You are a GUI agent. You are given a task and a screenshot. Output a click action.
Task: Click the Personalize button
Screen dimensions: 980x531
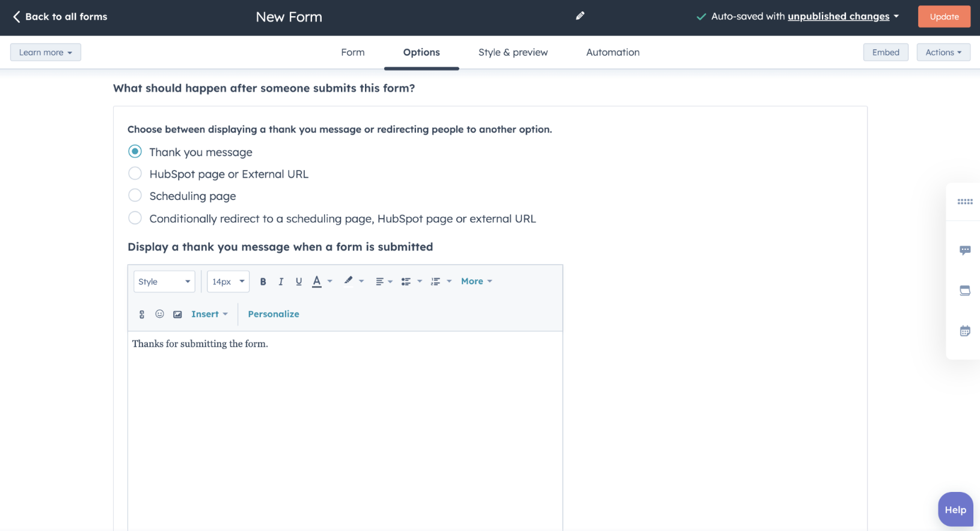[274, 314]
